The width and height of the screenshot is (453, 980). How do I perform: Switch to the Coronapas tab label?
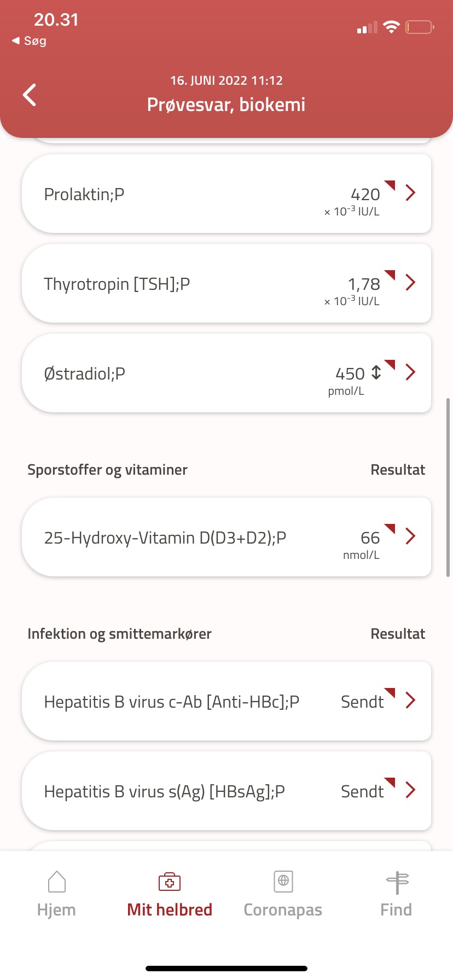pos(283,910)
